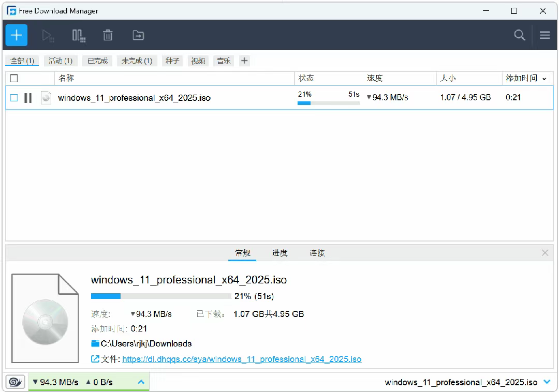Viewport: 559px width, 392px height.
Task: Select the 种子 filter tab
Action: pos(172,61)
